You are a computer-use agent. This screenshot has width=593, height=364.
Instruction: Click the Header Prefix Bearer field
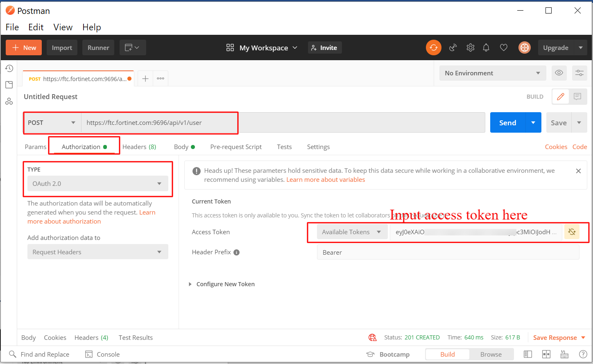tap(448, 252)
